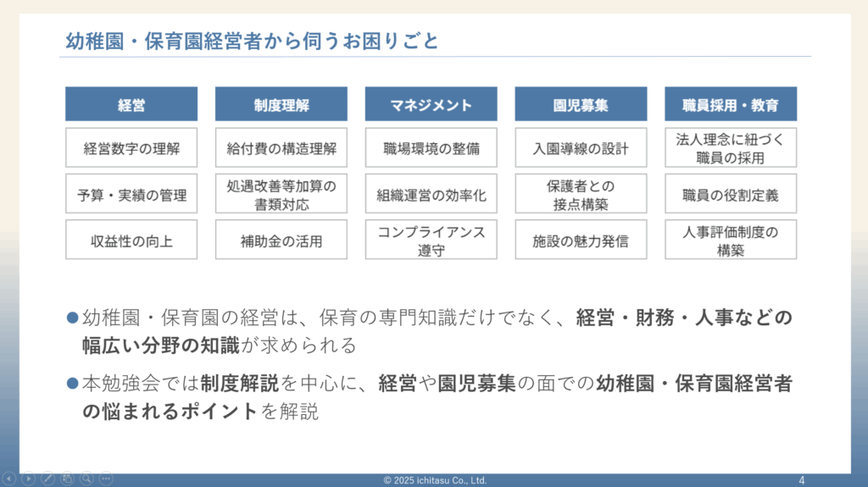Activate the slideshow zoom magnifier
Viewport: 868px width, 487px height.
click(86, 479)
